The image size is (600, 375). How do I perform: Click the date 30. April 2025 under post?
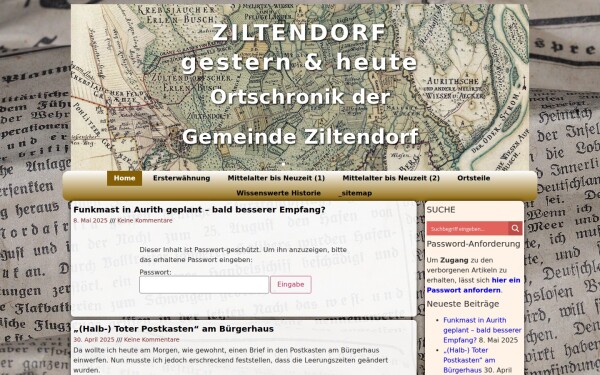pyautogui.click(x=94, y=340)
